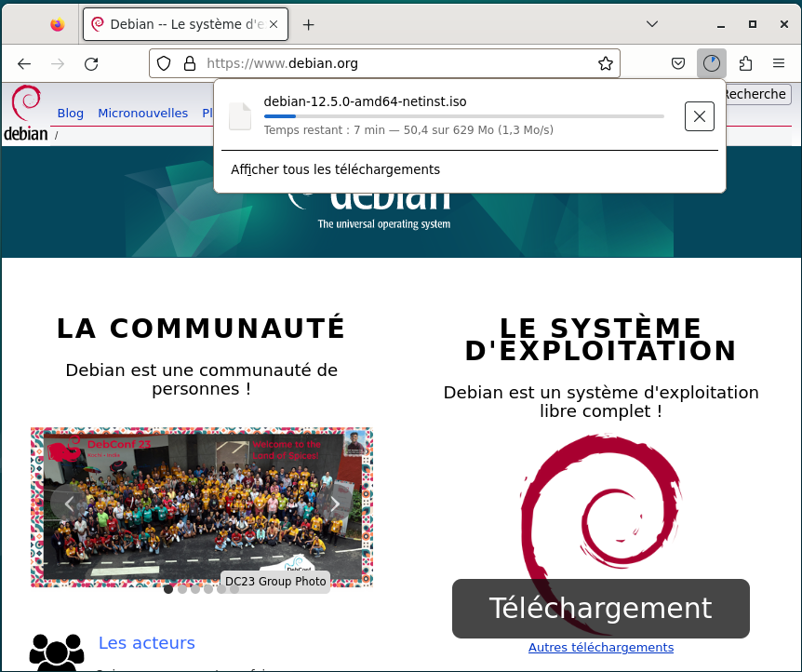Image resolution: width=802 pixels, height=672 pixels.
Task: Close the Debian tab
Action: coord(274,24)
